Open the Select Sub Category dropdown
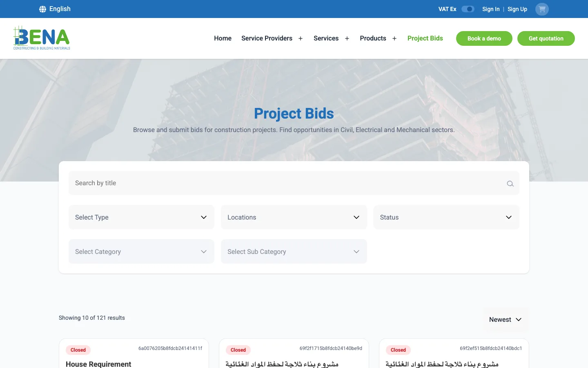The height and width of the screenshot is (368, 588). point(294,251)
